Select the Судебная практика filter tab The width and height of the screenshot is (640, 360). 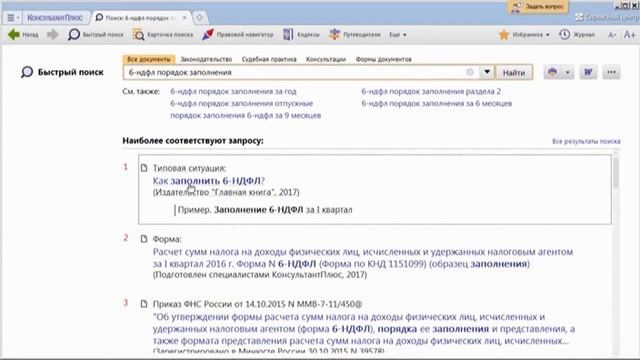(x=269, y=59)
